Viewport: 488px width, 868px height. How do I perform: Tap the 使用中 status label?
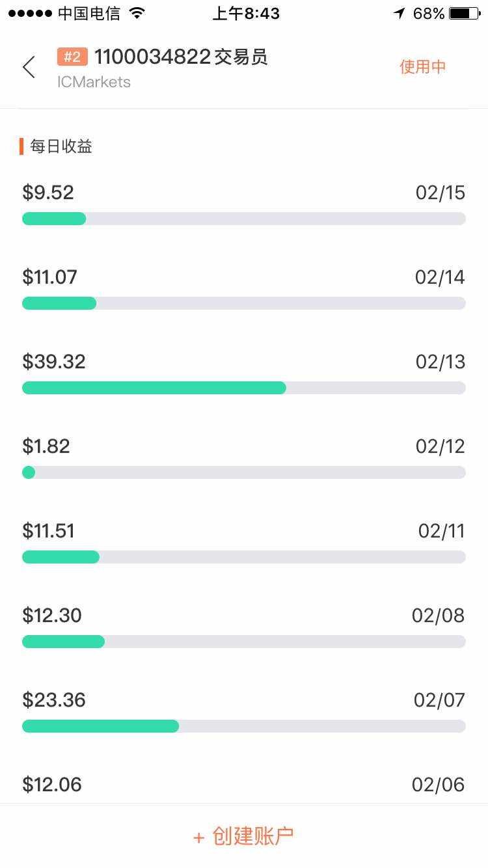pos(423,67)
